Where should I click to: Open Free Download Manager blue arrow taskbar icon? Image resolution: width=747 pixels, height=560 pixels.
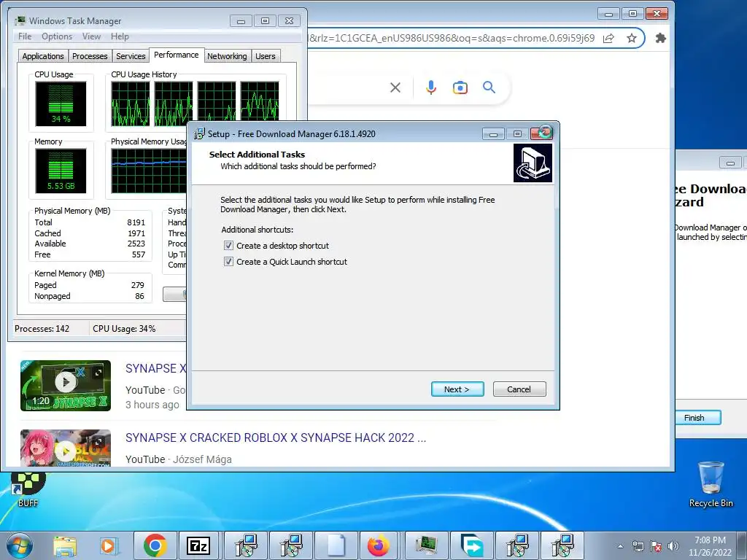[x=472, y=545]
